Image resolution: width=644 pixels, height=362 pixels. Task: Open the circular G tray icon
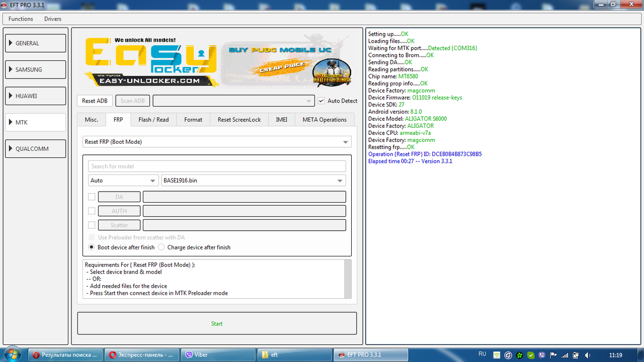point(508,355)
